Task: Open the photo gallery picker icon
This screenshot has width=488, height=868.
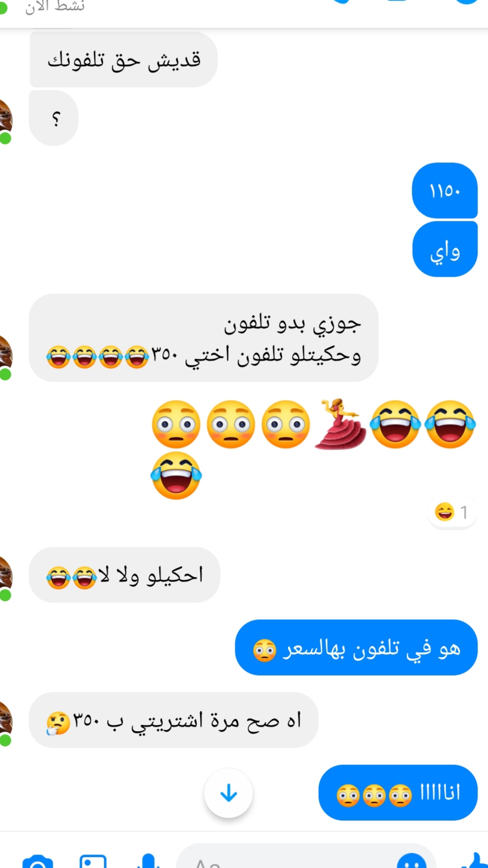Action: click(x=93, y=861)
